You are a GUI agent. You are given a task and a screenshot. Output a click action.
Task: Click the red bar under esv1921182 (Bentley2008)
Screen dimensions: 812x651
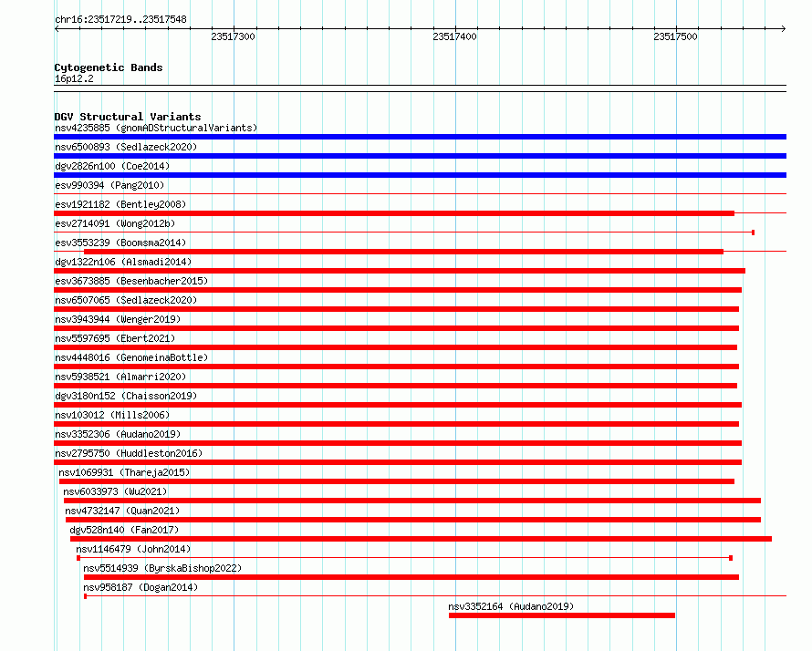(394, 213)
